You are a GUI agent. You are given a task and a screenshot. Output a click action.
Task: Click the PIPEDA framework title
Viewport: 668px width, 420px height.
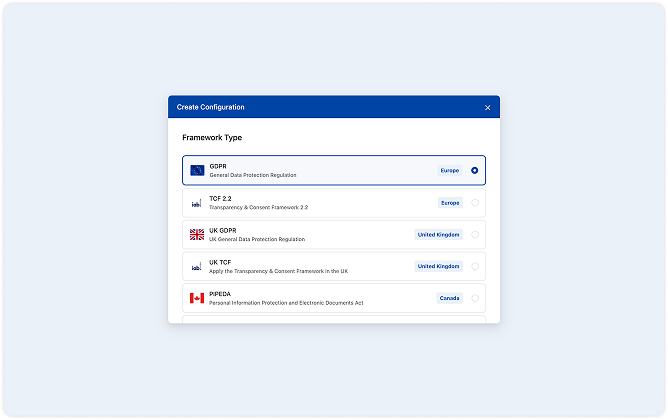(x=221, y=294)
